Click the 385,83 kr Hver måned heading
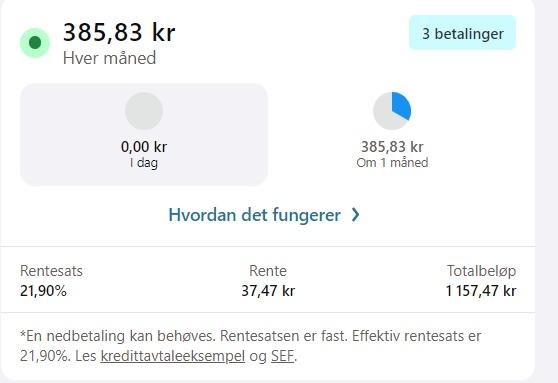Viewport: 558px width, 383px height. [x=119, y=32]
